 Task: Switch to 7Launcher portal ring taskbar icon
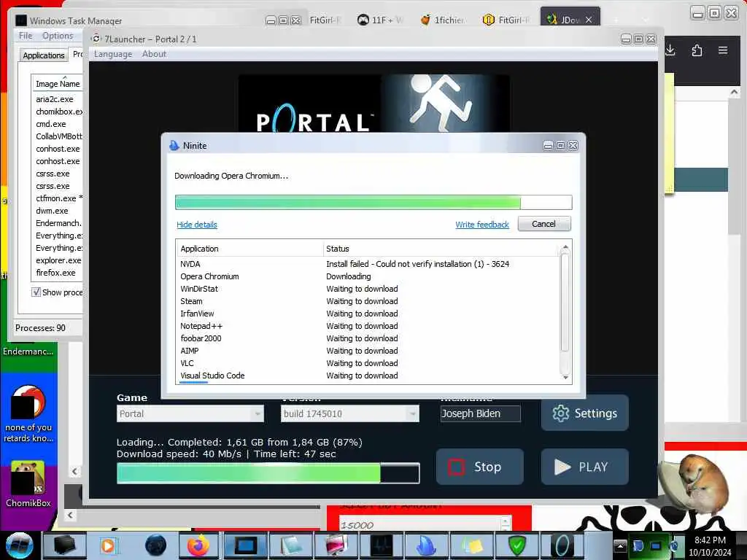click(x=562, y=545)
